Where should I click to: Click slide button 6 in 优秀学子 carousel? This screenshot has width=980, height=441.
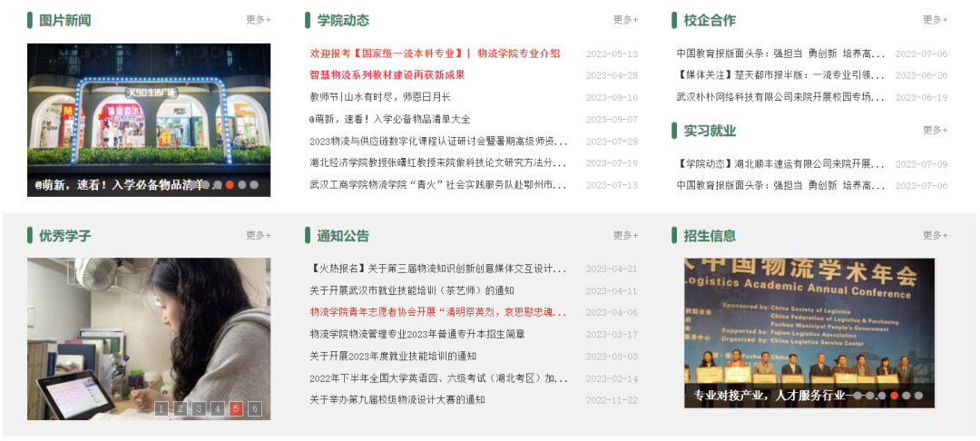click(254, 409)
